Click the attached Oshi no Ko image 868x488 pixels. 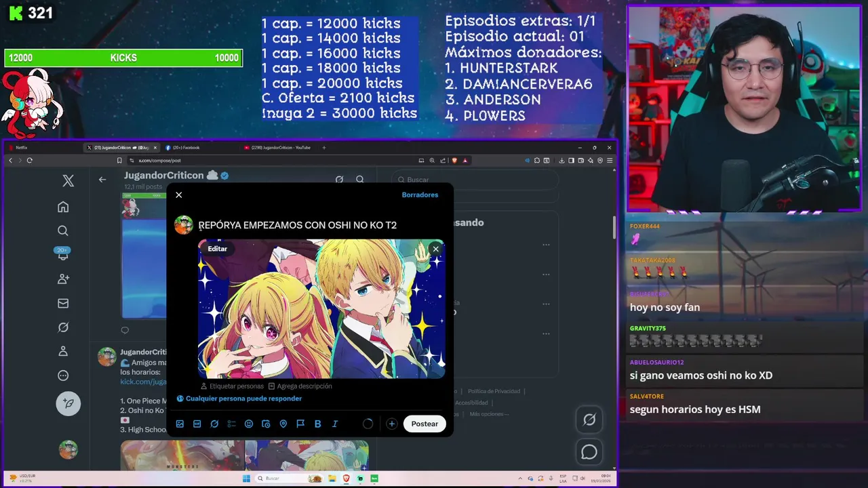tap(321, 309)
